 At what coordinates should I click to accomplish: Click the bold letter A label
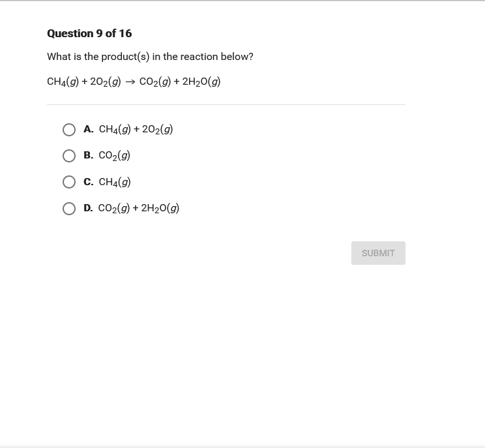(x=88, y=129)
